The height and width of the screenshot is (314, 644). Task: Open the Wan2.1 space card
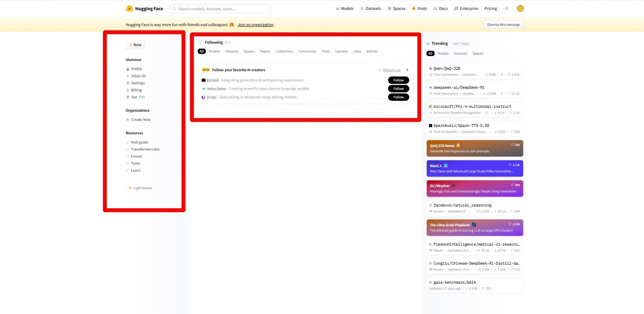click(x=475, y=168)
